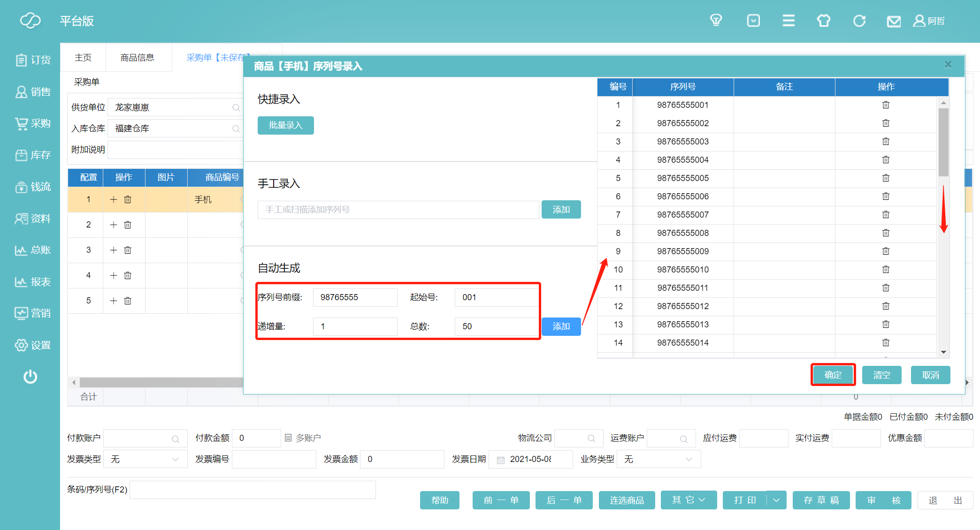Click the power logout icon in sidebar
Image resolution: width=980 pixels, height=530 pixels.
(31, 377)
